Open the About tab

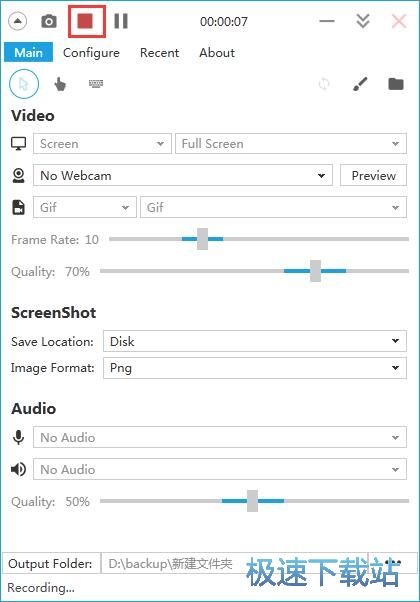217,53
